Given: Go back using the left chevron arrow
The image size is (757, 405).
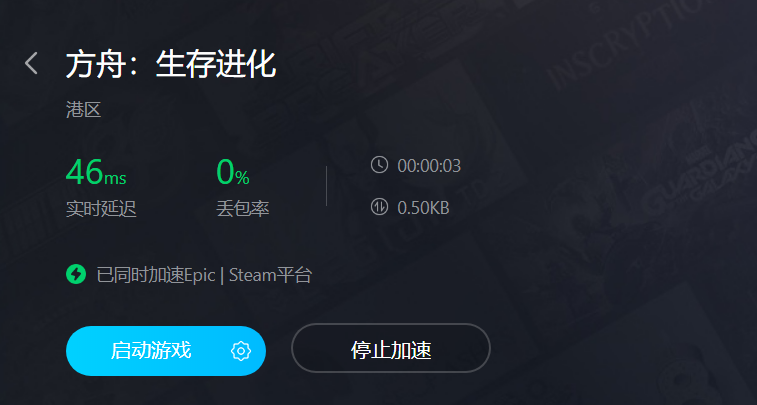Looking at the screenshot, I should [x=31, y=63].
